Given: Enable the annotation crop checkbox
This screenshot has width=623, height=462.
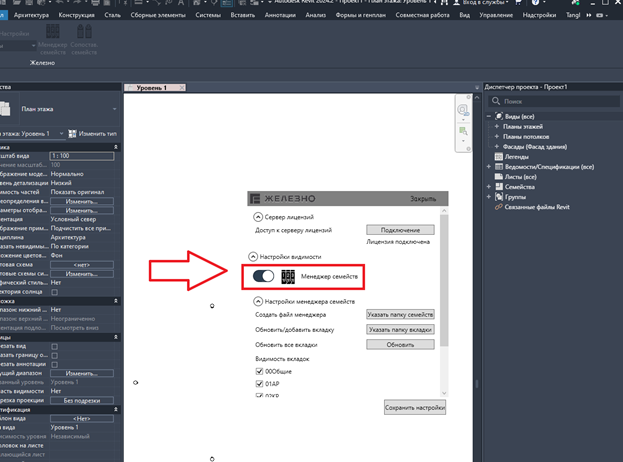Looking at the screenshot, I should tap(55, 364).
